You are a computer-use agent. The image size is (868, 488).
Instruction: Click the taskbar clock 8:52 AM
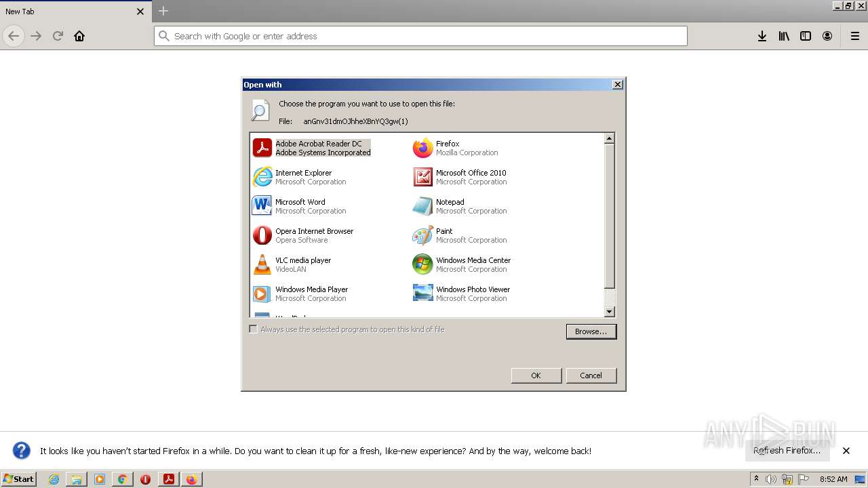[x=833, y=479]
